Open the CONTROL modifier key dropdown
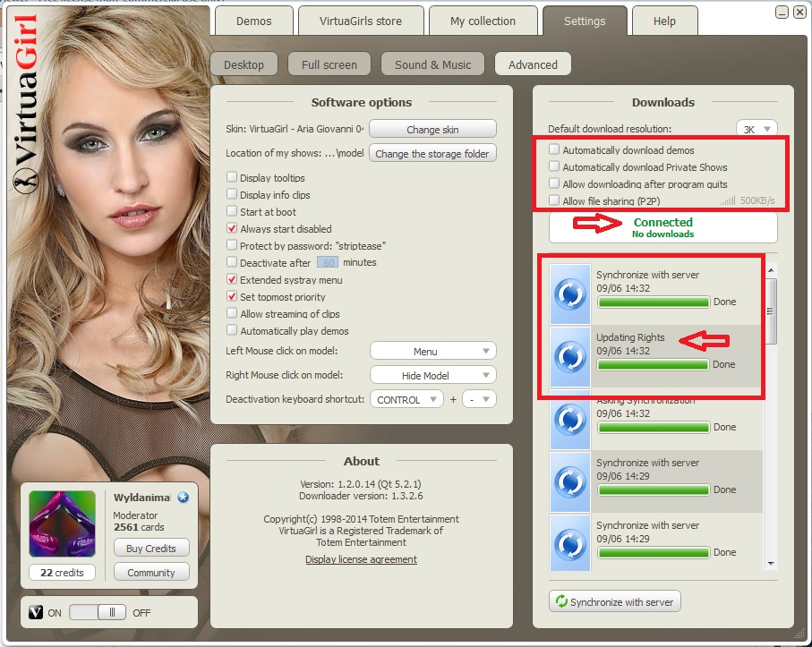 [x=406, y=399]
